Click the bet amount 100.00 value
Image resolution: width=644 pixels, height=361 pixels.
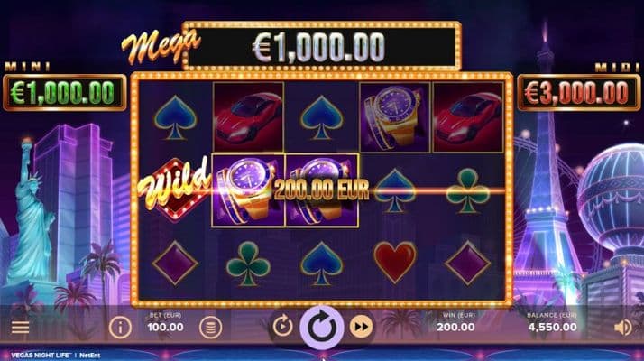coord(166,328)
